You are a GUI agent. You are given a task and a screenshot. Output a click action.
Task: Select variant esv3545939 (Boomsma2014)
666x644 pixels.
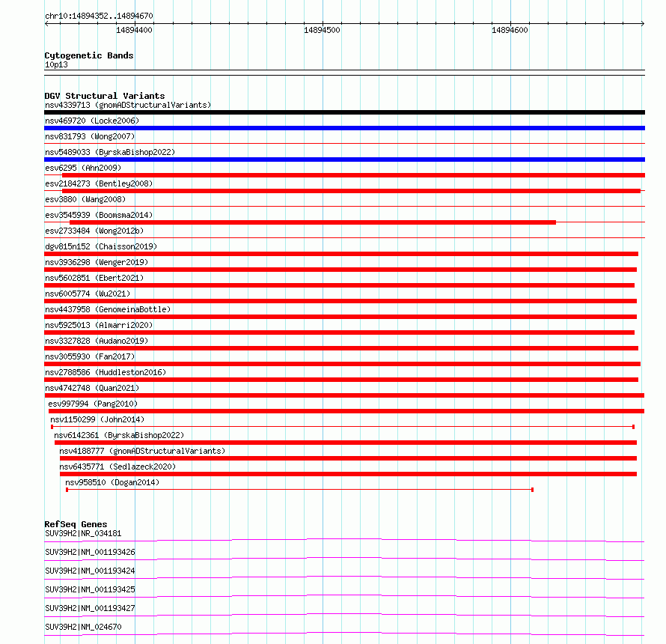coord(99,215)
